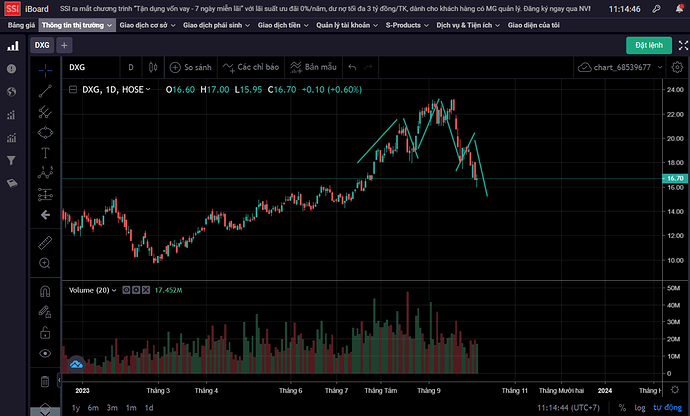Toggle stay in drawing mode pencil-lock
This screenshot has width=690, height=416.
pos(45,312)
